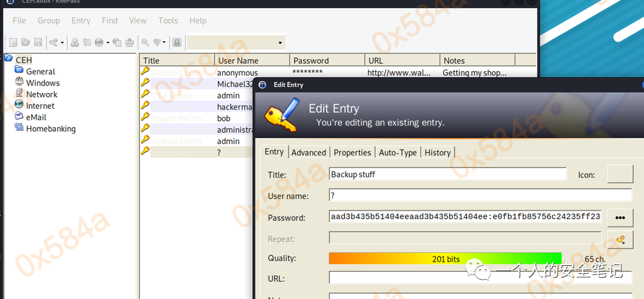Sort by the Title column header

[177, 60]
